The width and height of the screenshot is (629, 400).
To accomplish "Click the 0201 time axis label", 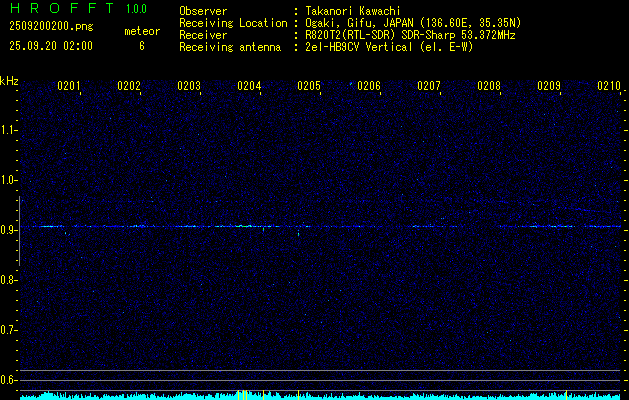I will coord(69,86).
